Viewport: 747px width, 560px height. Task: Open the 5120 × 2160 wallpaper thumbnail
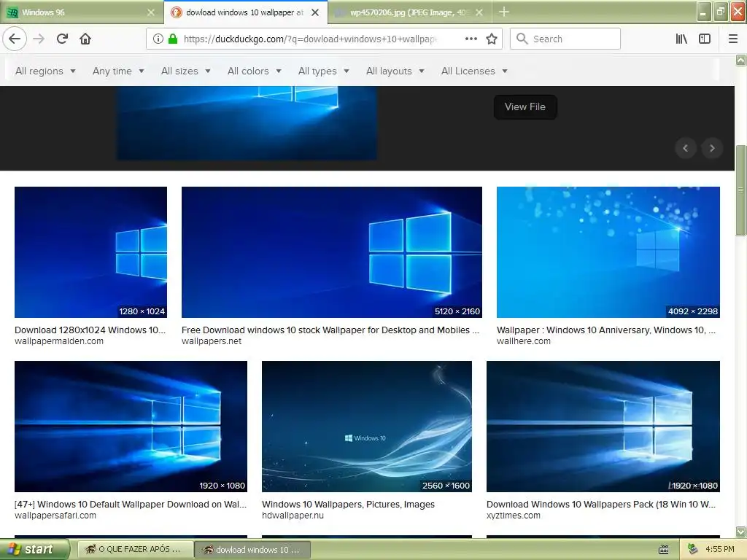332,252
